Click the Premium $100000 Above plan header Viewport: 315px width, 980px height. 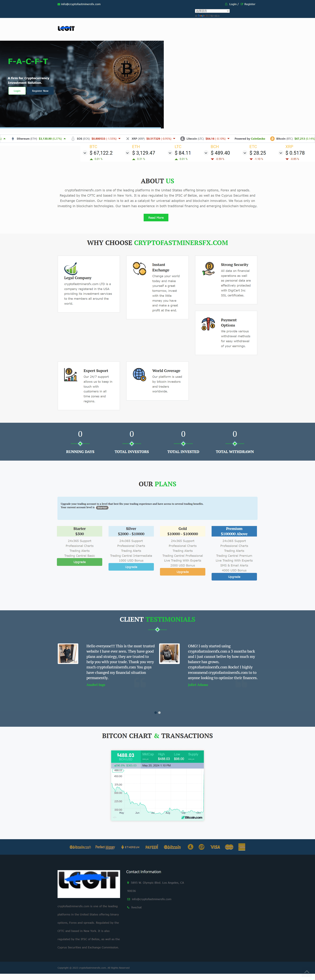point(234,531)
